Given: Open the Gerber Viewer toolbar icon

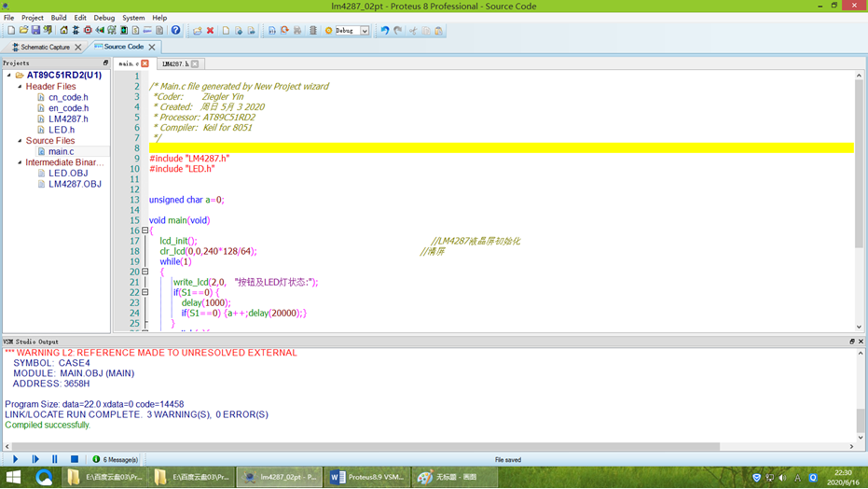Looking at the screenshot, I should [112, 31].
